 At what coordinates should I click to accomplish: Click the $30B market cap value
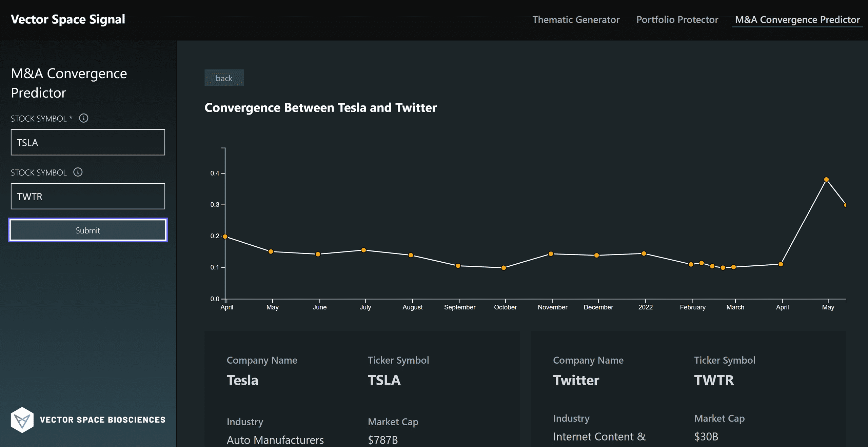[x=706, y=436]
